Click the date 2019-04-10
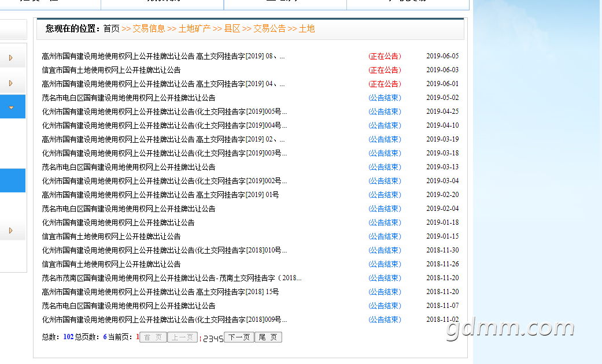This screenshot has height=364, width=602. point(442,125)
